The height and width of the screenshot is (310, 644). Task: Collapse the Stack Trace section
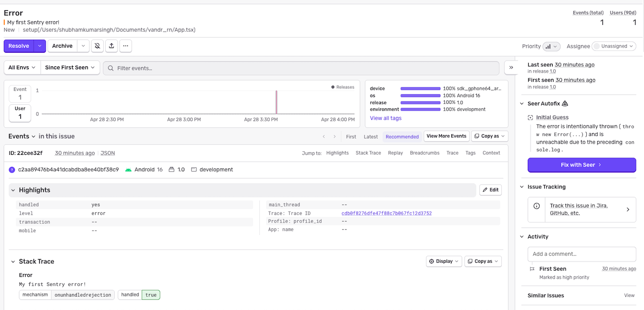point(13,261)
